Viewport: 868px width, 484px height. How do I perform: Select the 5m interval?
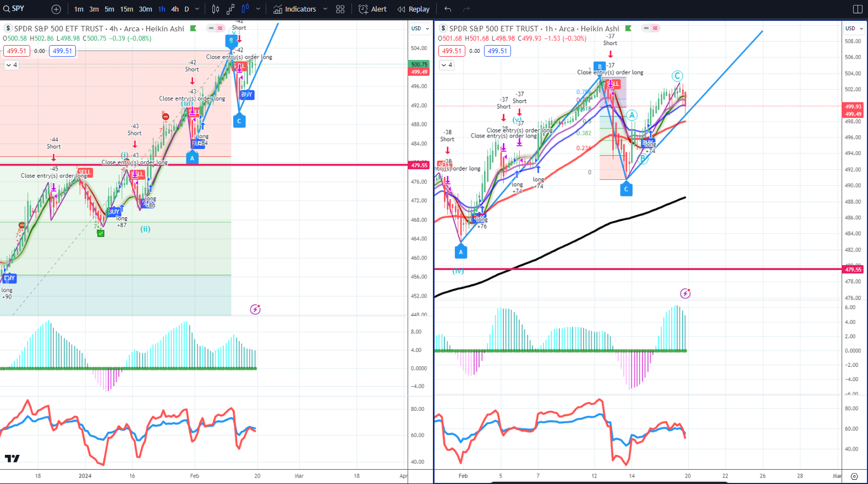[x=109, y=9]
